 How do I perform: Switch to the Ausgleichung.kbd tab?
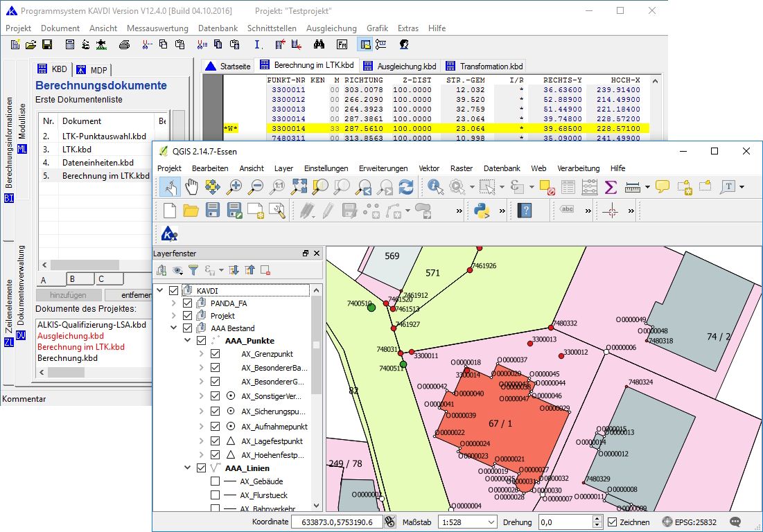[x=401, y=66]
